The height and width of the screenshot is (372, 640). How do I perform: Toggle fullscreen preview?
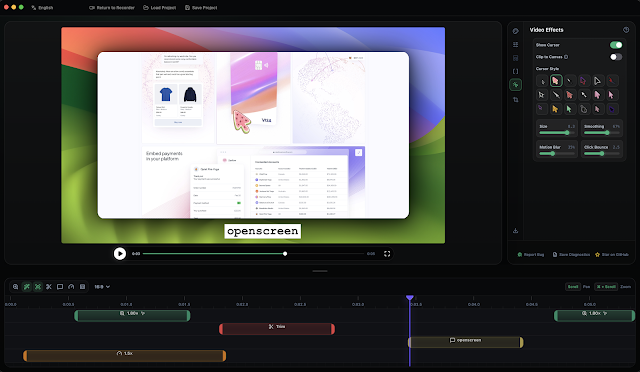click(387, 254)
